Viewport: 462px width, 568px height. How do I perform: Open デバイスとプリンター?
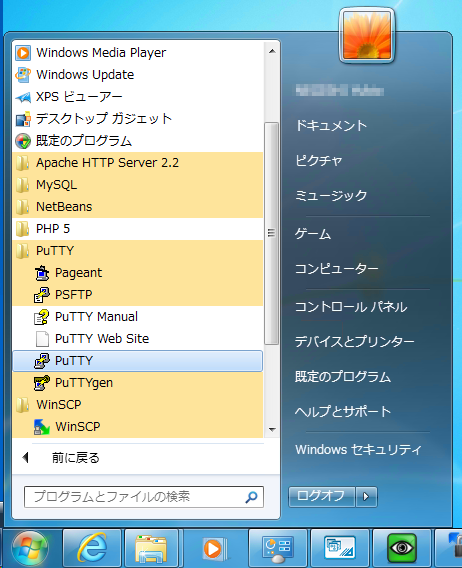point(354,342)
